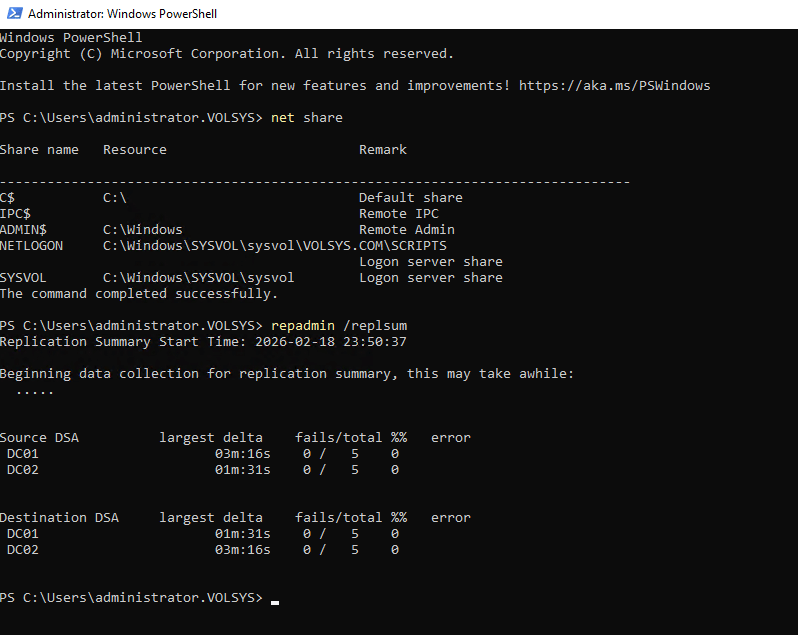This screenshot has width=798, height=635.
Task: Open the https://aka.ms/PSWindows link
Action: [615, 86]
